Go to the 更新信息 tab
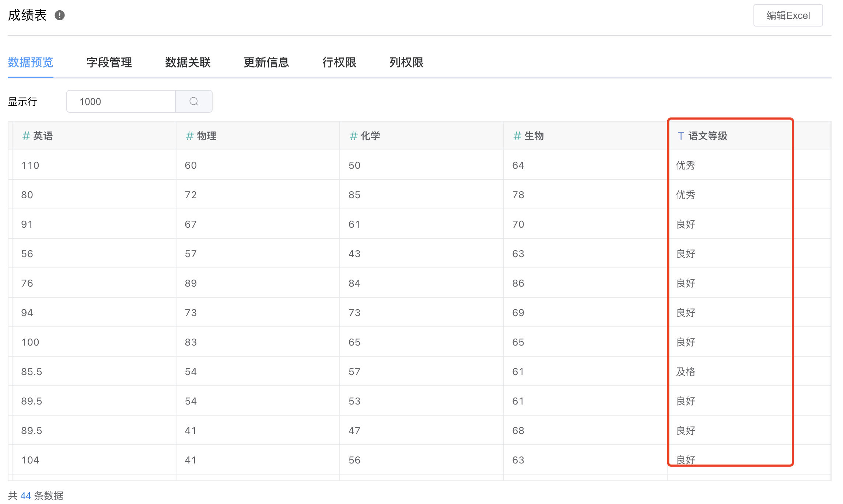Screen dimensions: 843x504 [266, 62]
